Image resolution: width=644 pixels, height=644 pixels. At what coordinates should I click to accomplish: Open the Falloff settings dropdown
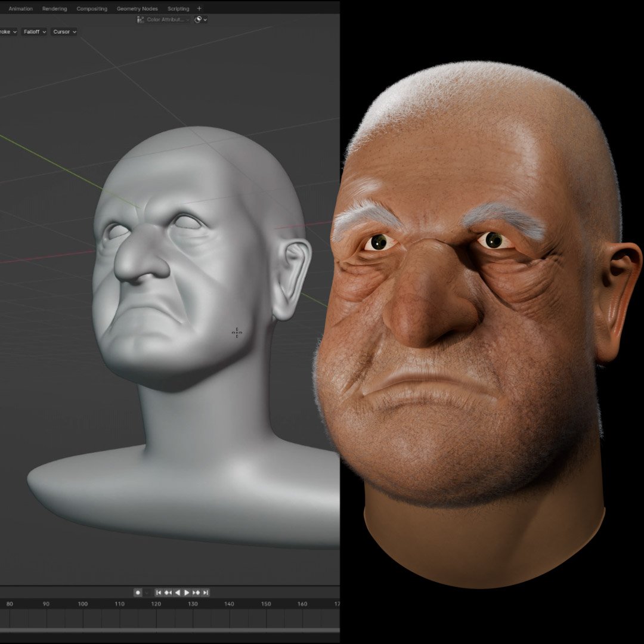[x=35, y=32]
